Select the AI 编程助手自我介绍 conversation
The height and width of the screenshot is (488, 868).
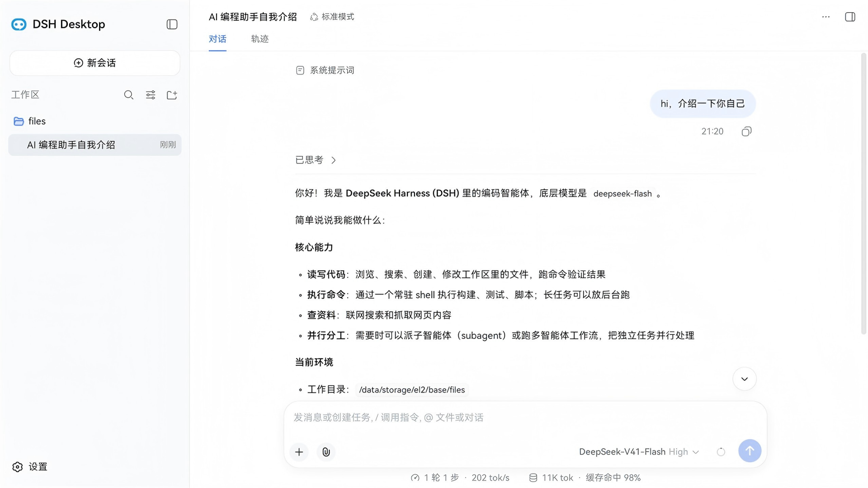click(94, 145)
